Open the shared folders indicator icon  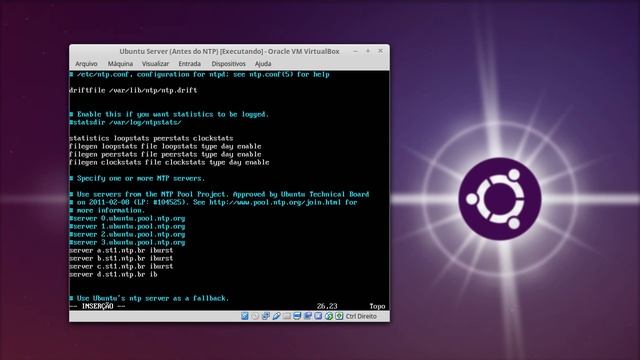287,316
